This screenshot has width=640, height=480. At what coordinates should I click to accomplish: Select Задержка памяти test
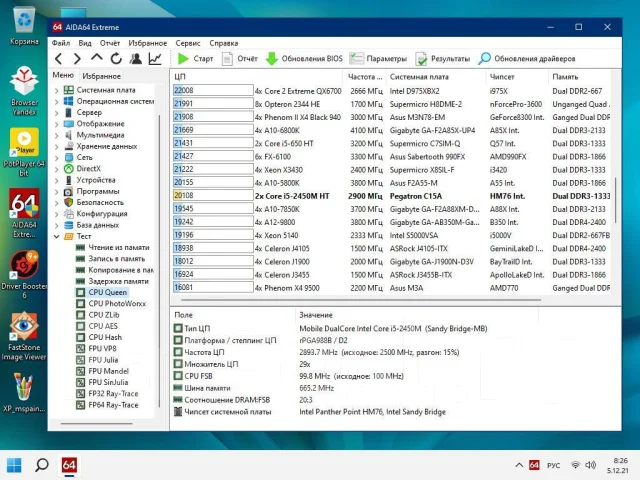(x=118, y=281)
